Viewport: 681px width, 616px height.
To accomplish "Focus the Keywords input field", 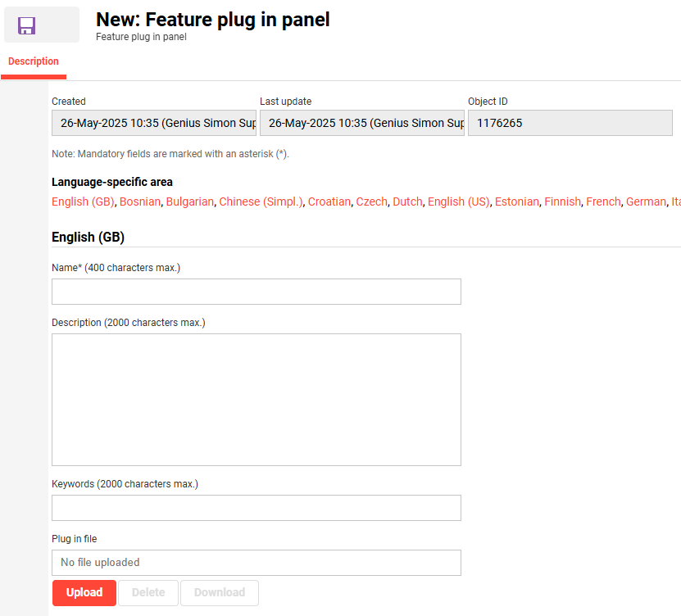I will pyautogui.click(x=256, y=508).
